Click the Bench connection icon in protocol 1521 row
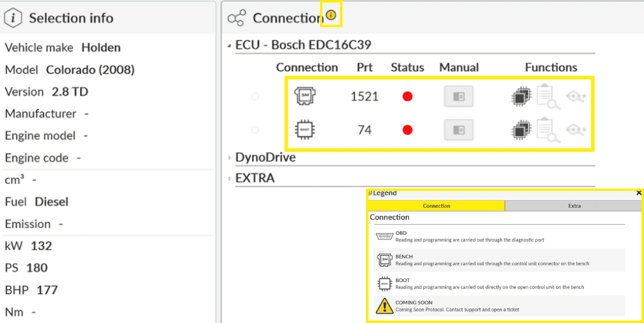 (x=305, y=96)
